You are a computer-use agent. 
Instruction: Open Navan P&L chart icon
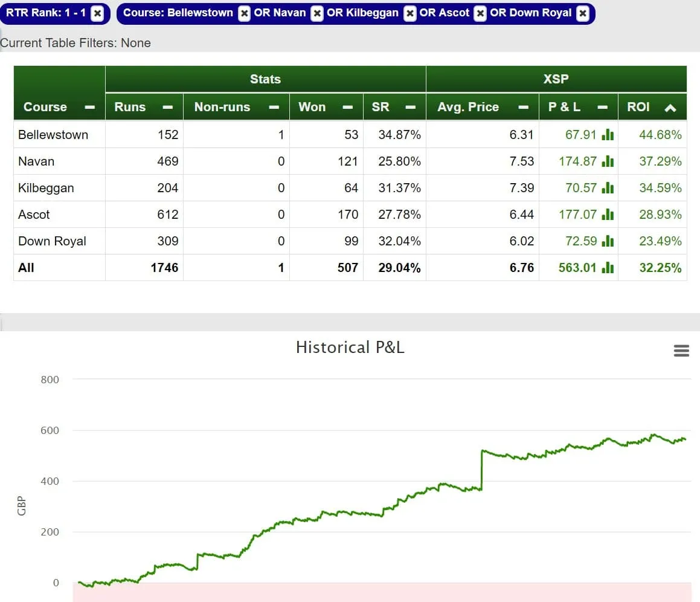pyautogui.click(x=608, y=161)
